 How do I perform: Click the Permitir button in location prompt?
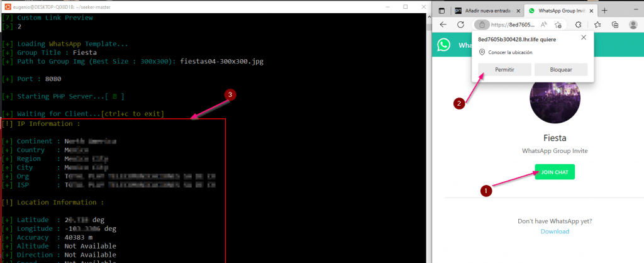[x=505, y=69]
